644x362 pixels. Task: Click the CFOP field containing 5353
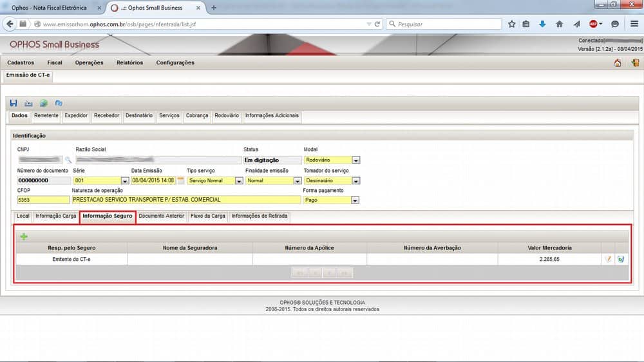coord(43,200)
